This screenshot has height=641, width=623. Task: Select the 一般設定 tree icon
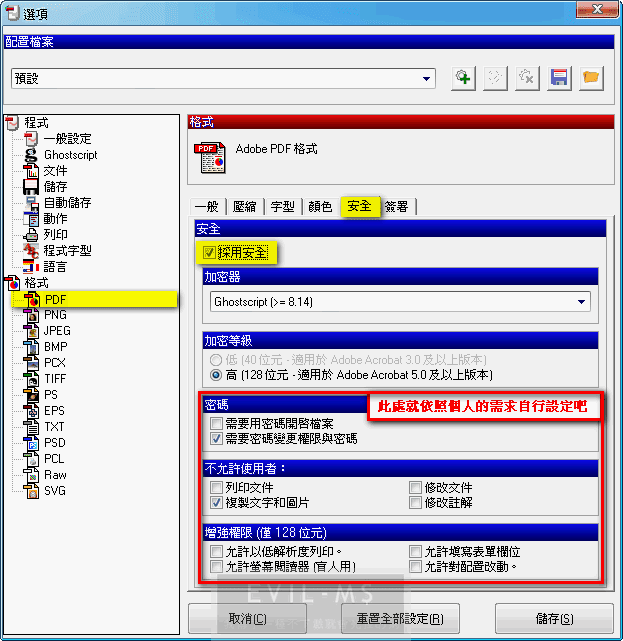pos(31,139)
